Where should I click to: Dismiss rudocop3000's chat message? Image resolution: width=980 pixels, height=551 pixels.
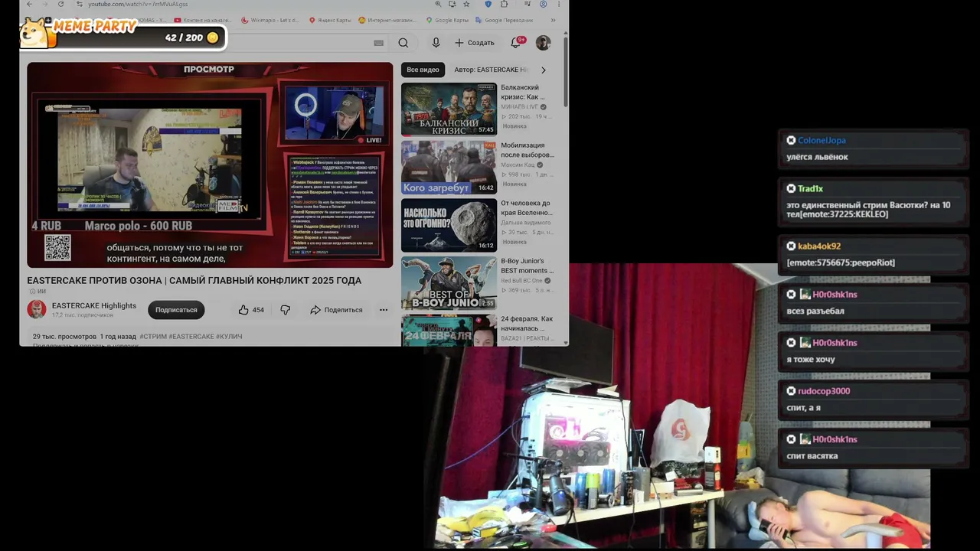[x=791, y=390]
